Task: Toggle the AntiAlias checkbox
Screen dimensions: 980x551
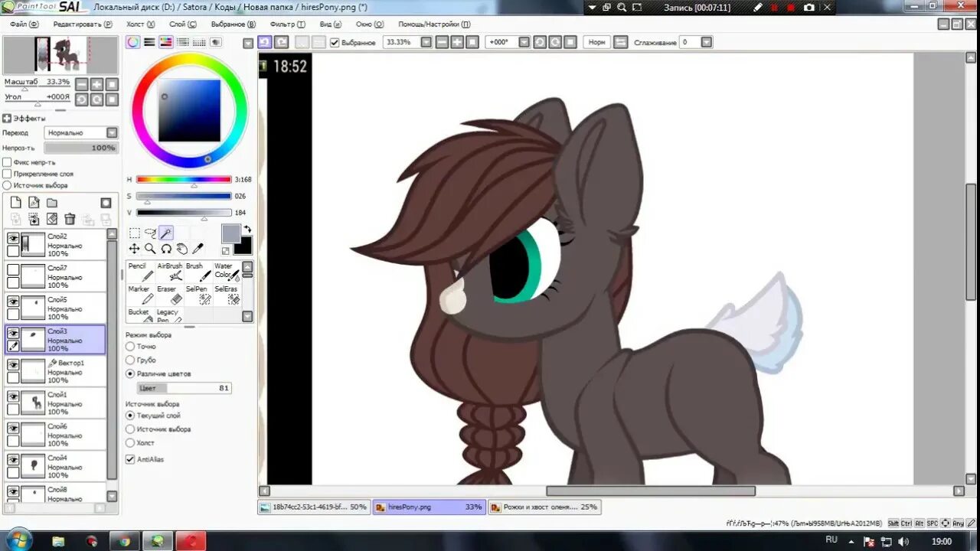Action: [130, 459]
